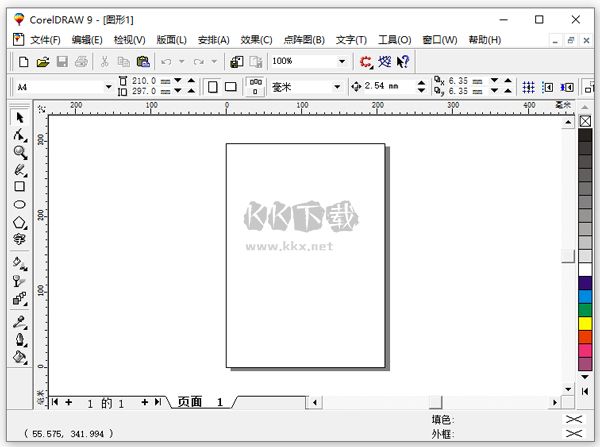Pick the yellow color swatch
This screenshot has width=600, height=447.
[x=585, y=323]
